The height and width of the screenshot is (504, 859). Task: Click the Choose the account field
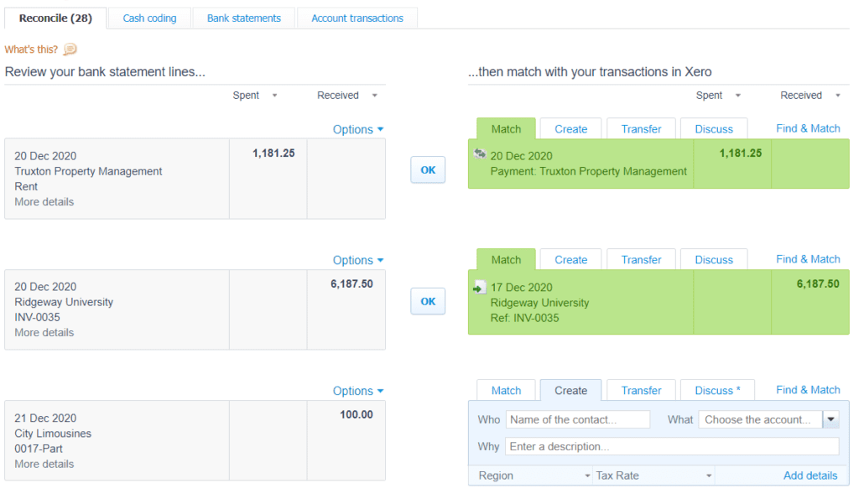coord(760,419)
